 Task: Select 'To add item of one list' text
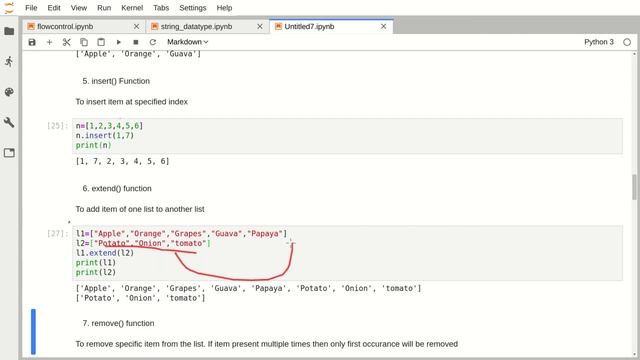pos(140,209)
